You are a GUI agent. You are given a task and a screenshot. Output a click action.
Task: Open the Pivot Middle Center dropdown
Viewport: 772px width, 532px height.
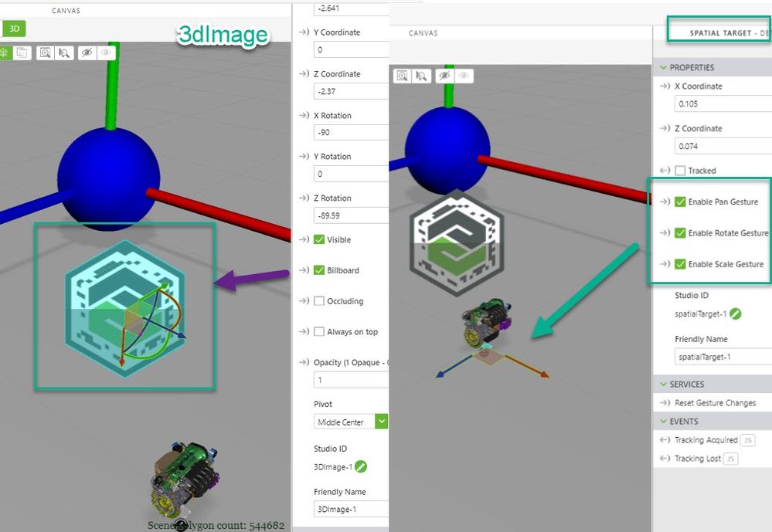(382, 422)
